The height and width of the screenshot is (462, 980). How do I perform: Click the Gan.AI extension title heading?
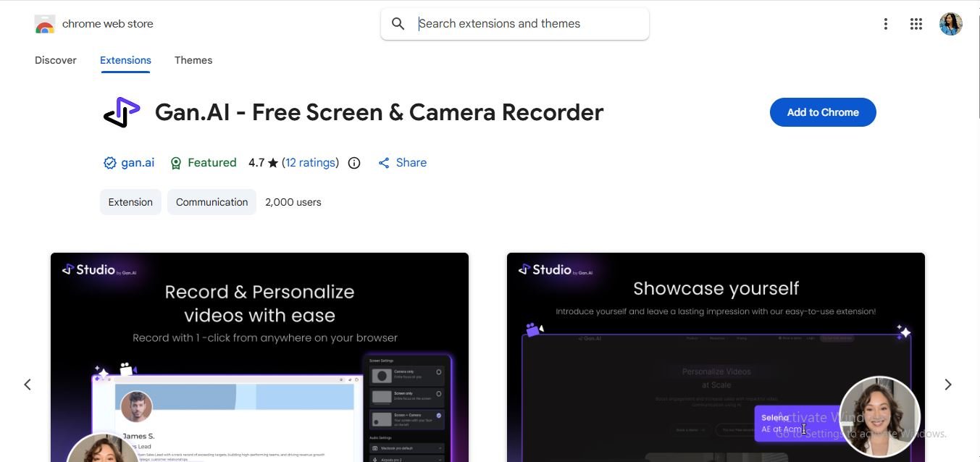379,112
